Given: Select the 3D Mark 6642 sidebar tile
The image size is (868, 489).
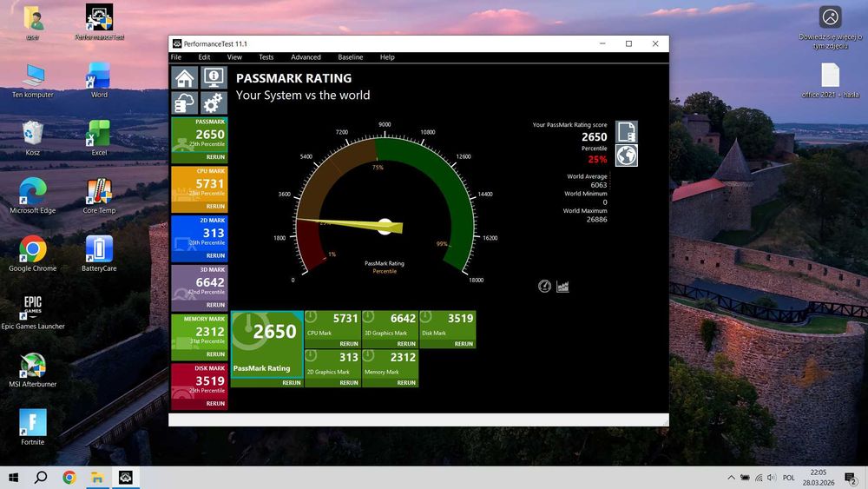Looking at the screenshot, I should coord(200,282).
